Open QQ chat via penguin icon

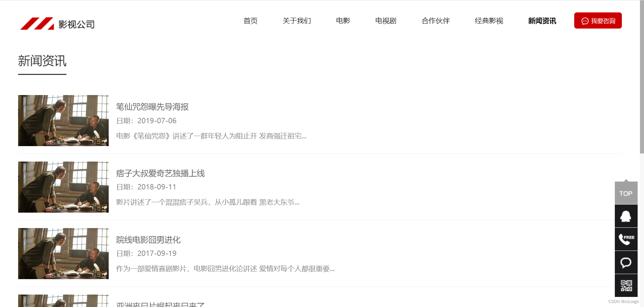tap(626, 216)
